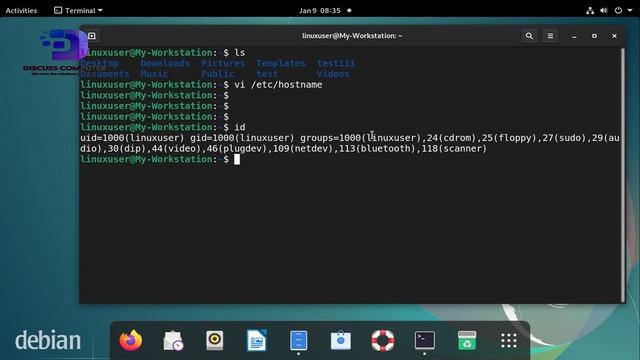Click the testlll entry in ls output
Image resolution: width=640 pixels, height=360 pixels.
[x=336, y=63]
